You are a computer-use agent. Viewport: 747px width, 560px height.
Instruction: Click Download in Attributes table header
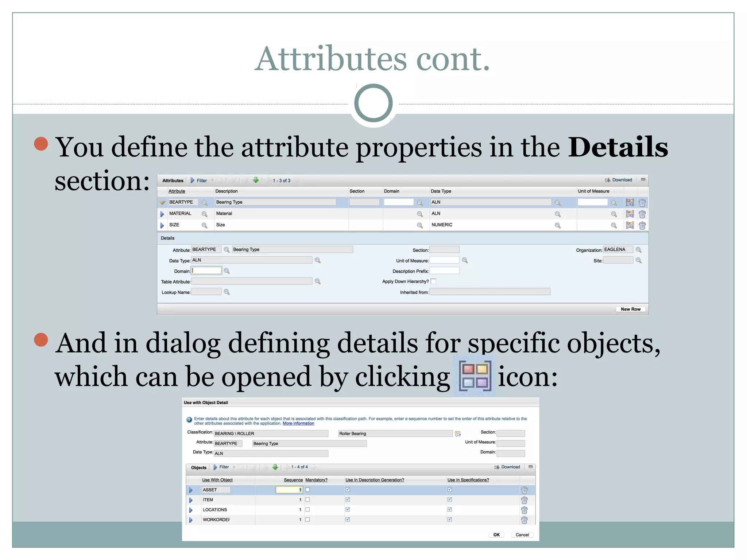[x=619, y=180]
